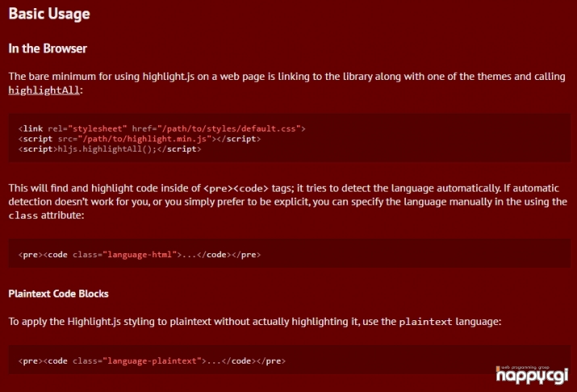Click the inline 'class' attribute word
Viewport: 577px width, 392px height.
23,215
